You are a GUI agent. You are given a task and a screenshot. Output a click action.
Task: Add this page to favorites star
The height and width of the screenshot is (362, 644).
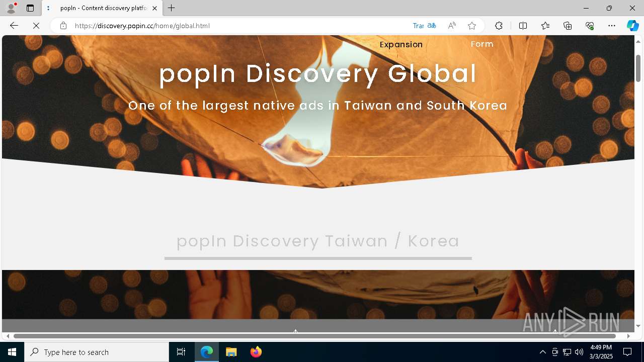(471, 26)
